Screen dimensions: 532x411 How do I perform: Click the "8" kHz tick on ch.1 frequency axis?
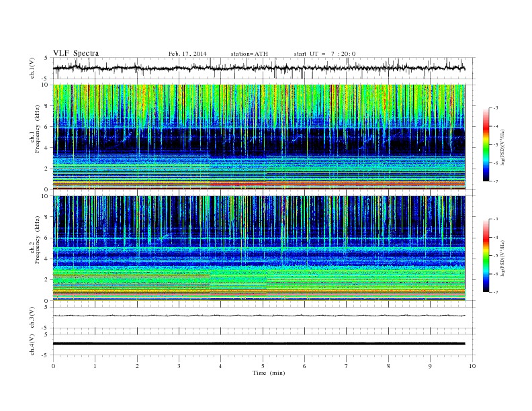[47, 106]
